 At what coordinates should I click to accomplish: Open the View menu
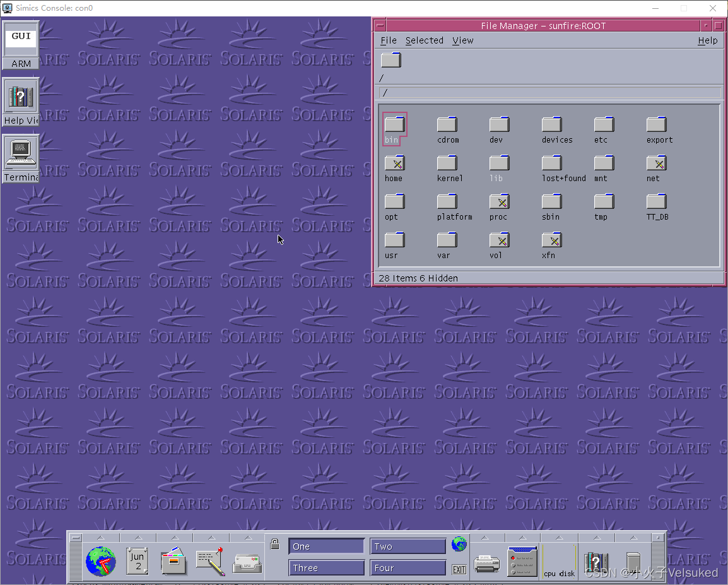pos(463,40)
